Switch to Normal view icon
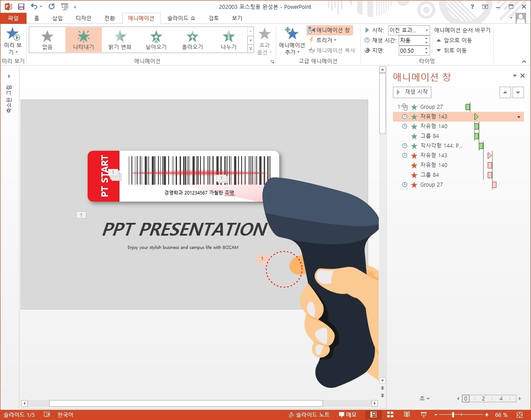Viewport: 531px width, 420px height. 373,415
